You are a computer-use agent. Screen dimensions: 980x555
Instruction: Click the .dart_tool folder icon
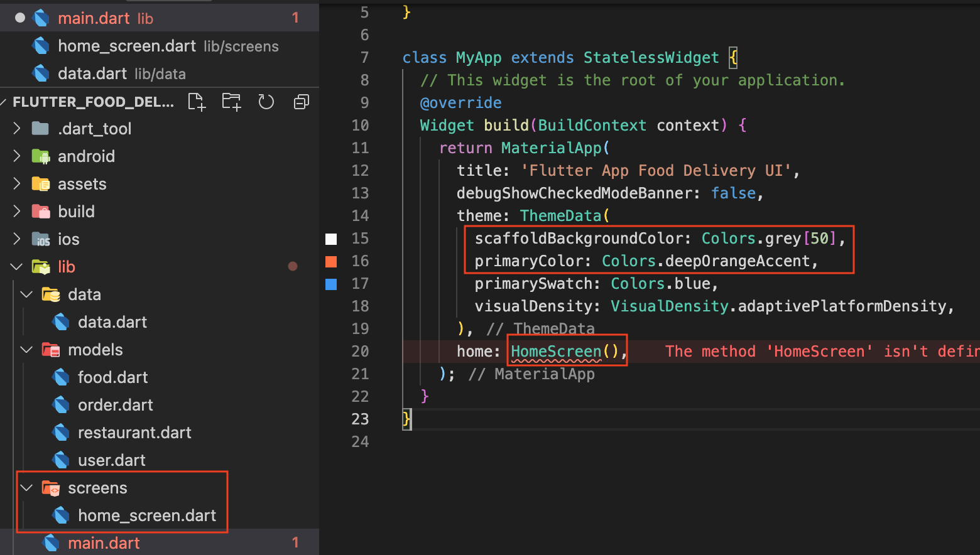(40, 129)
